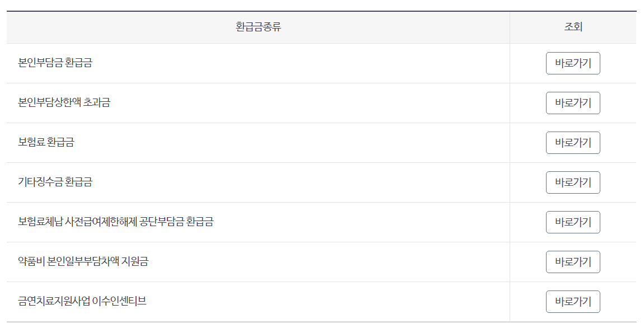This screenshot has height=328, width=644.
Task: Select the first table row
Action: coord(280,63)
